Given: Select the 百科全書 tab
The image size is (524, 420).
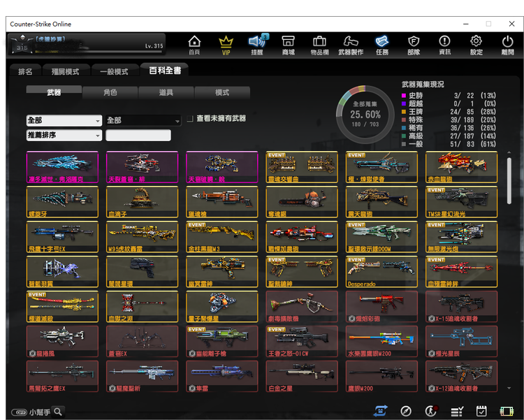Looking at the screenshot, I should (165, 70).
